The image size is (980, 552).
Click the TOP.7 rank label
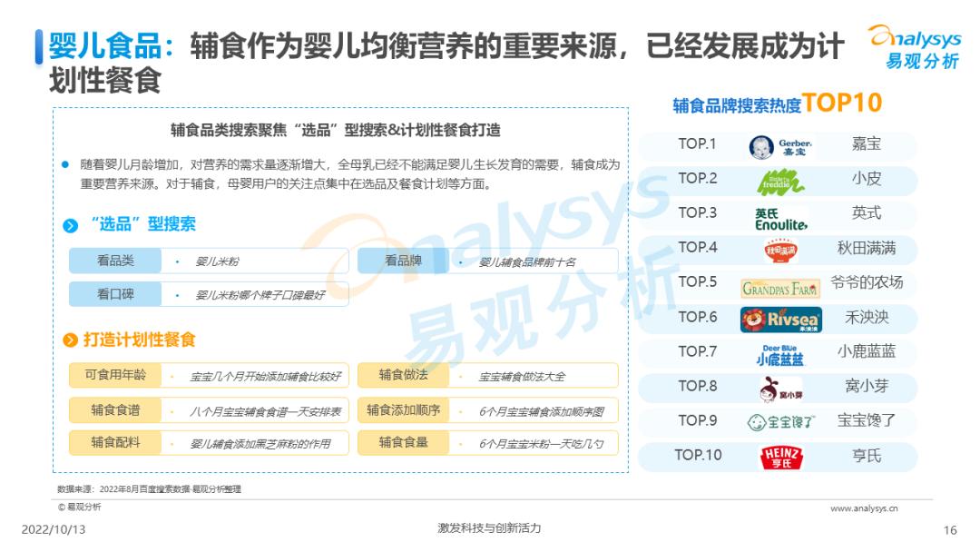click(x=698, y=352)
